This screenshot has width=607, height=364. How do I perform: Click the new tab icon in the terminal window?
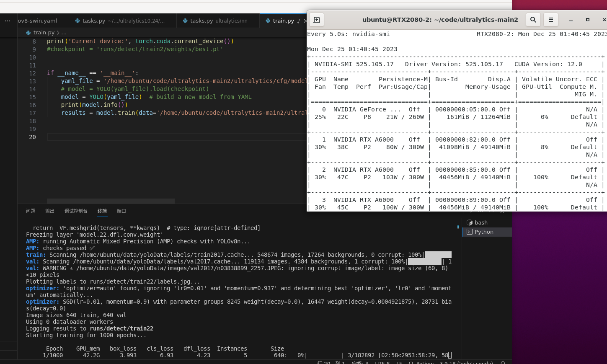click(317, 20)
